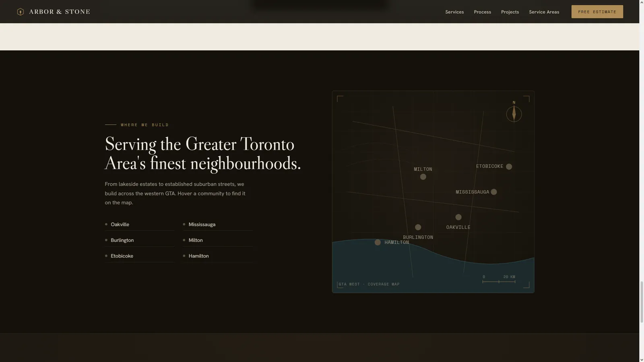Viewport: 644px width, 362px height.
Task: Go to Projects in navigation
Action: point(510,12)
